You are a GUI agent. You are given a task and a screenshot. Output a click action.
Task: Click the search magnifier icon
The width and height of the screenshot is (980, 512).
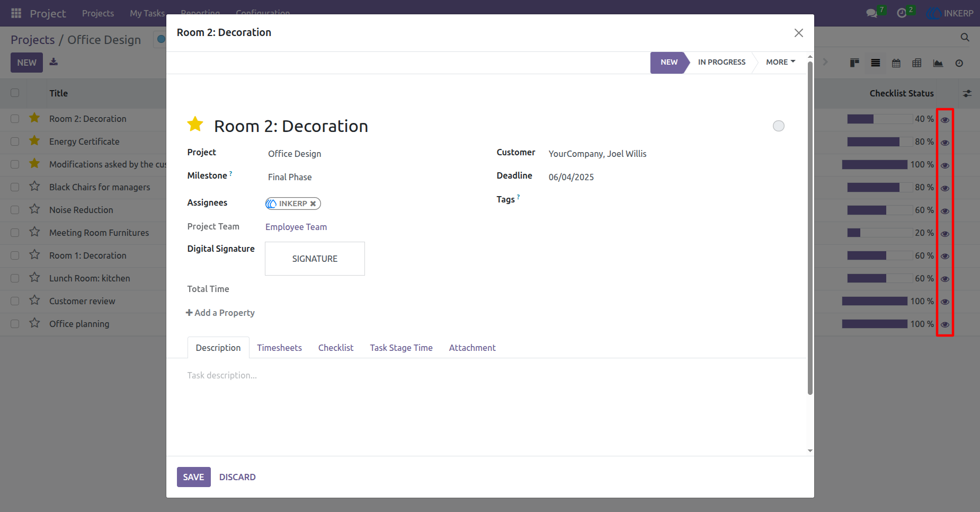pos(965,37)
